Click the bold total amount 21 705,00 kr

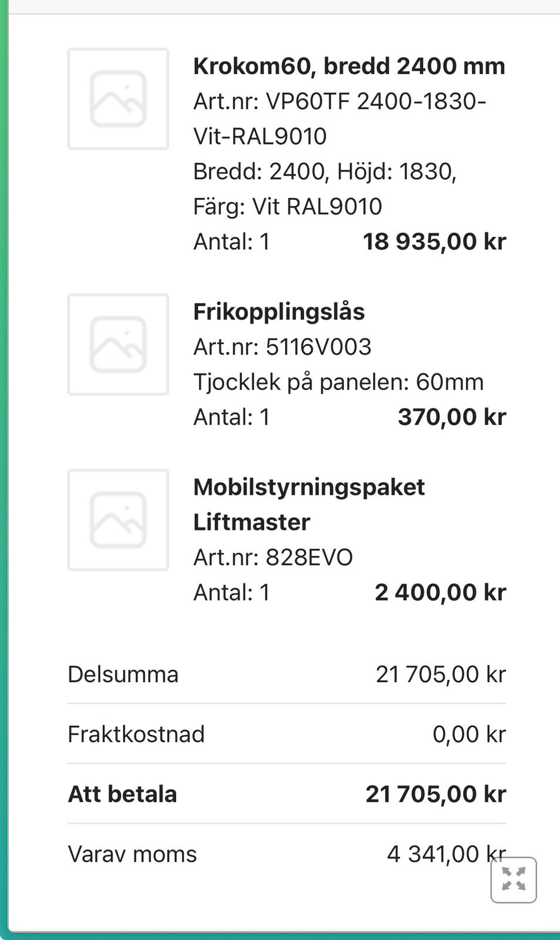click(x=435, y=794)
